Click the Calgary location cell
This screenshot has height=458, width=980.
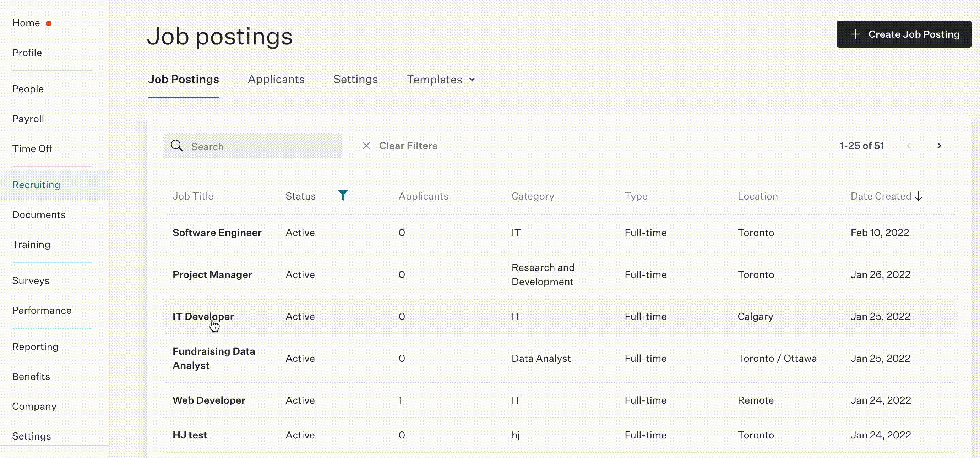point(756,316)
